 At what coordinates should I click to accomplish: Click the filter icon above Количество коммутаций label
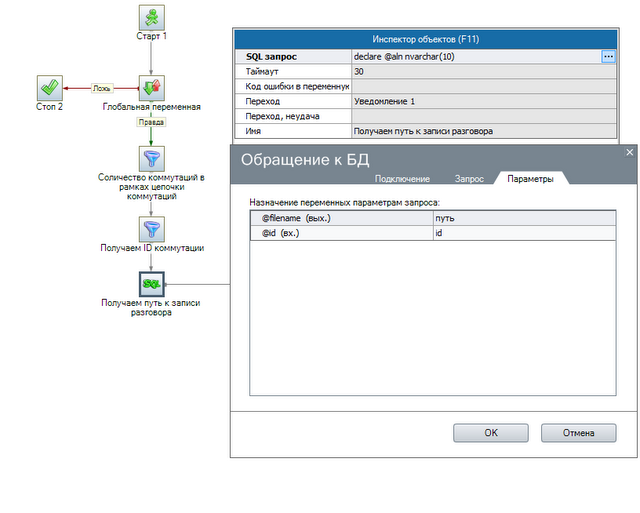point(151,158)
